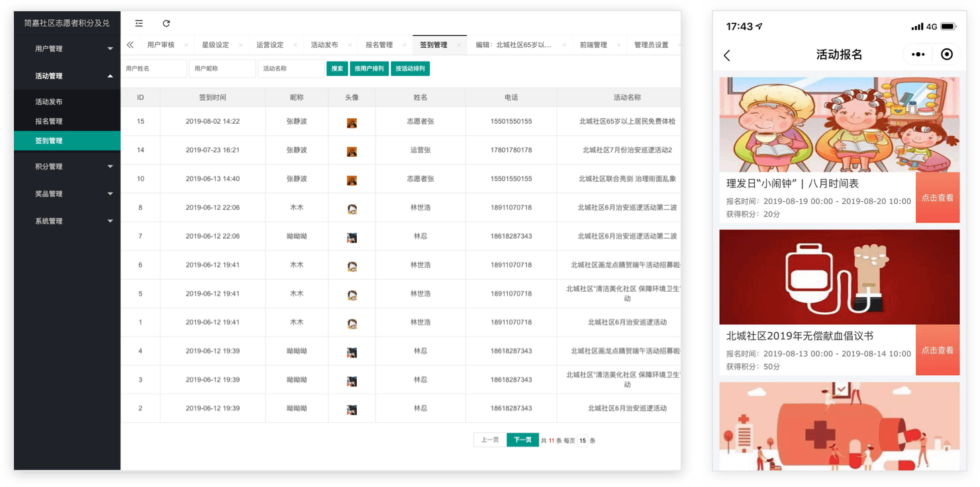This screenshot has width=980, height=487.
Task: Click the 按用户排列 button
Action: pyautogui.click(x=369, y=68)
